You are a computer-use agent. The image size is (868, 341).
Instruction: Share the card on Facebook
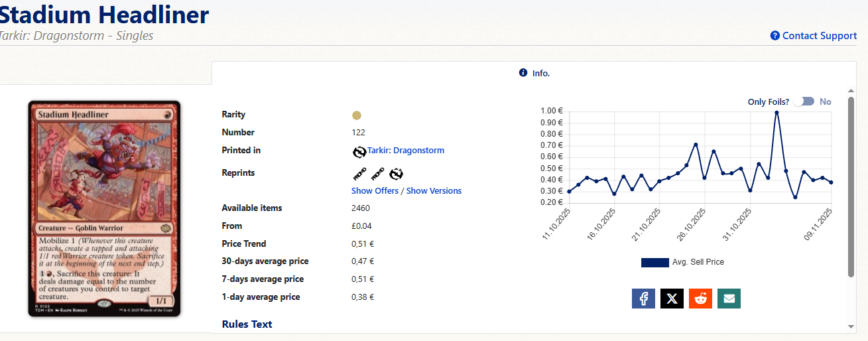pyautogui.click(x=643, y=299)
